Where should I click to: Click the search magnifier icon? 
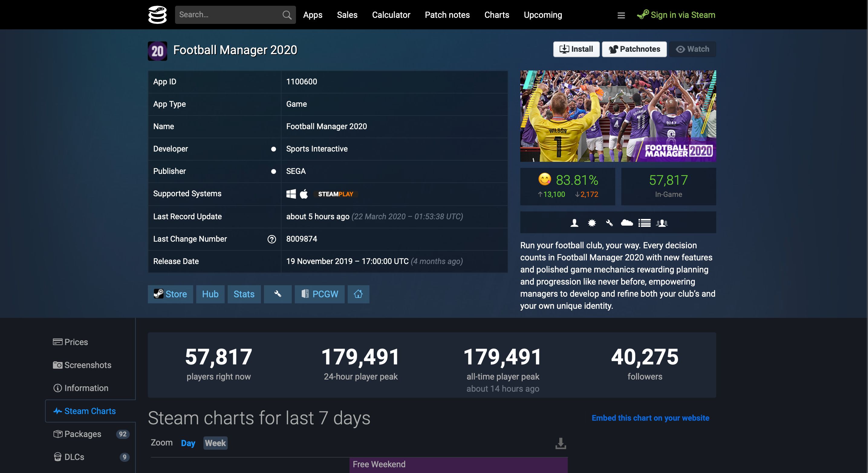[x=287, y=15]
